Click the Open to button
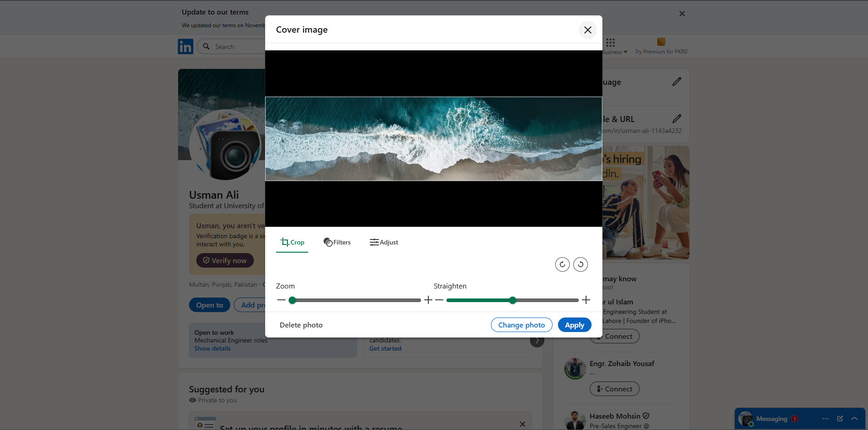 point(209,305)
